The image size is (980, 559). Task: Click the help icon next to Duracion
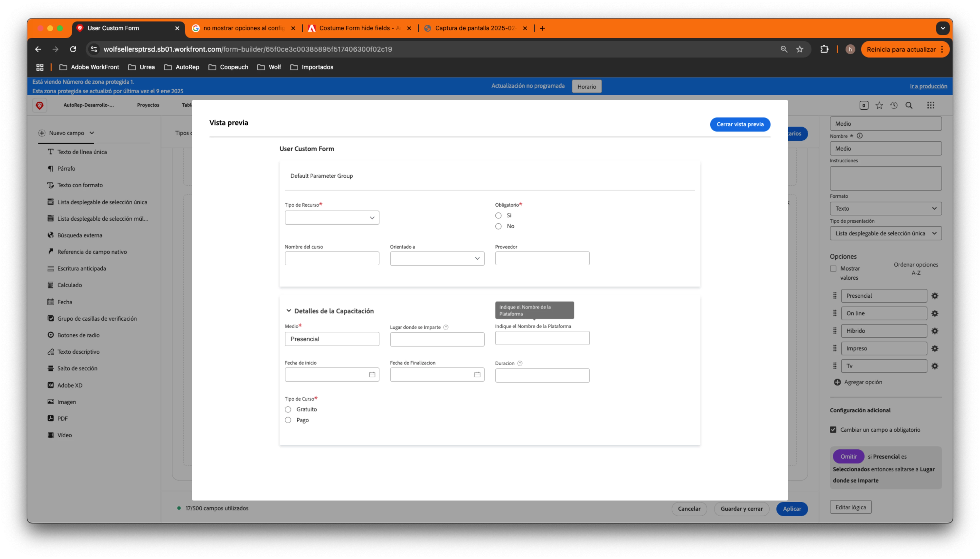[519, 363]
